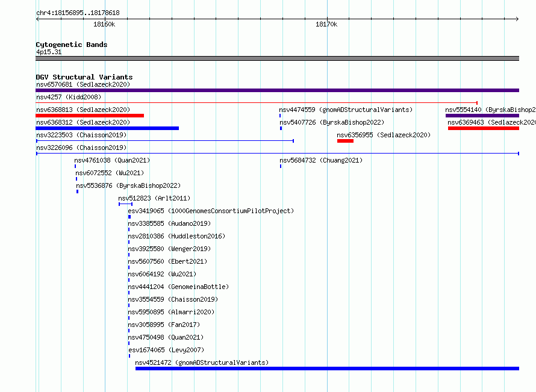This screenshot has height=392, width=536.
Task: Click nsv4750498 (Quan2021) variant label
Action: (x=166, y=337)
